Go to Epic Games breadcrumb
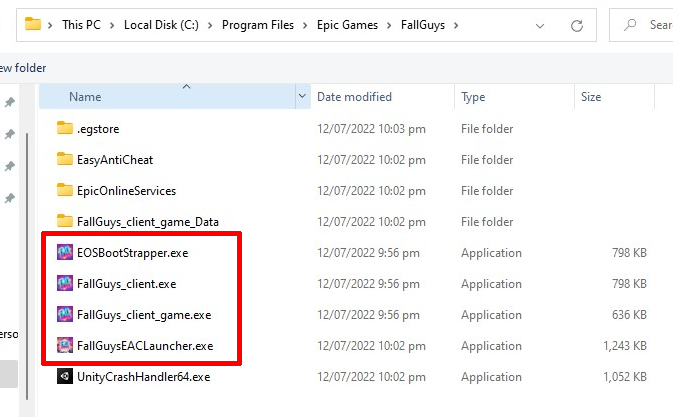This screenshot has height=417, width=673. 347,25
